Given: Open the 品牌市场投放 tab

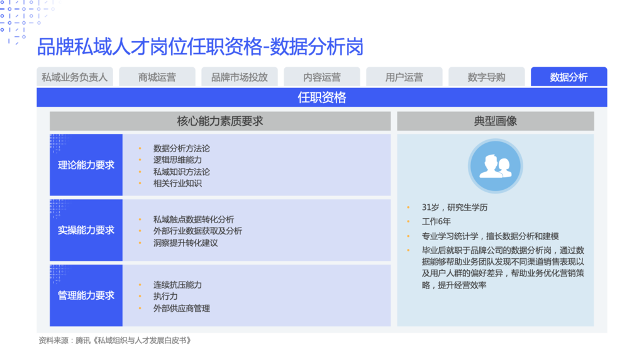Looking at the screenshot, I should 240,77.
